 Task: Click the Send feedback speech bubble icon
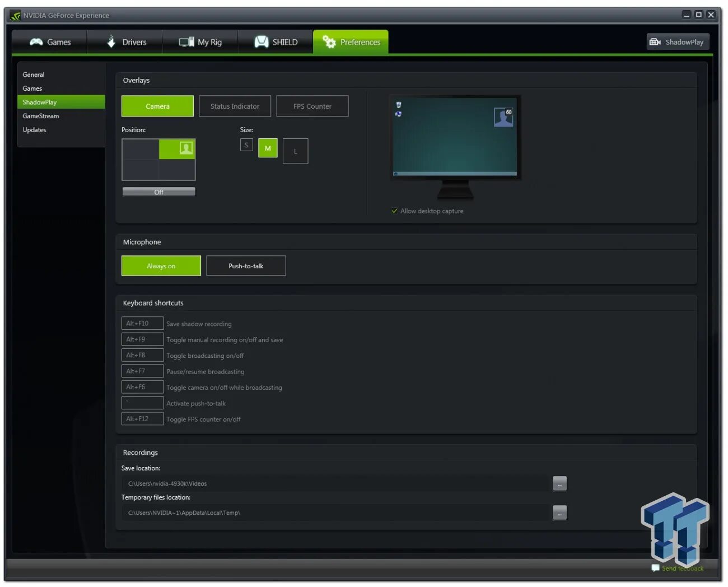[x=655, y=568]
